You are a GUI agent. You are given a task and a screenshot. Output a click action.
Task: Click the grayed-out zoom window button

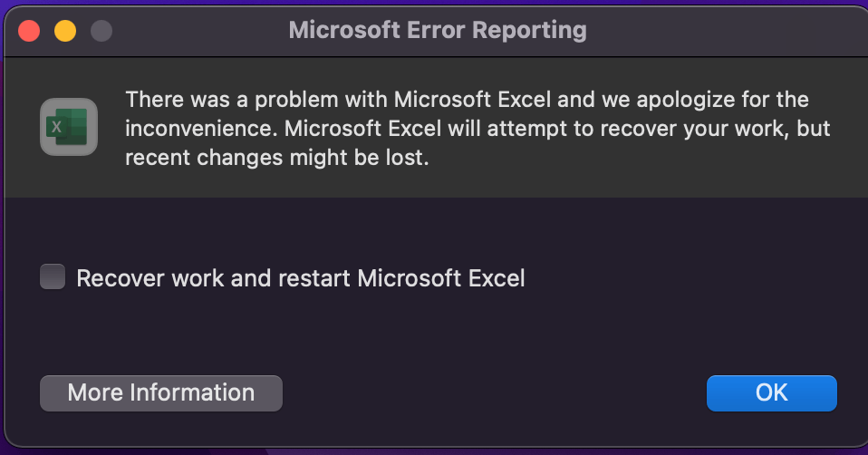click(x=101, y=31)
